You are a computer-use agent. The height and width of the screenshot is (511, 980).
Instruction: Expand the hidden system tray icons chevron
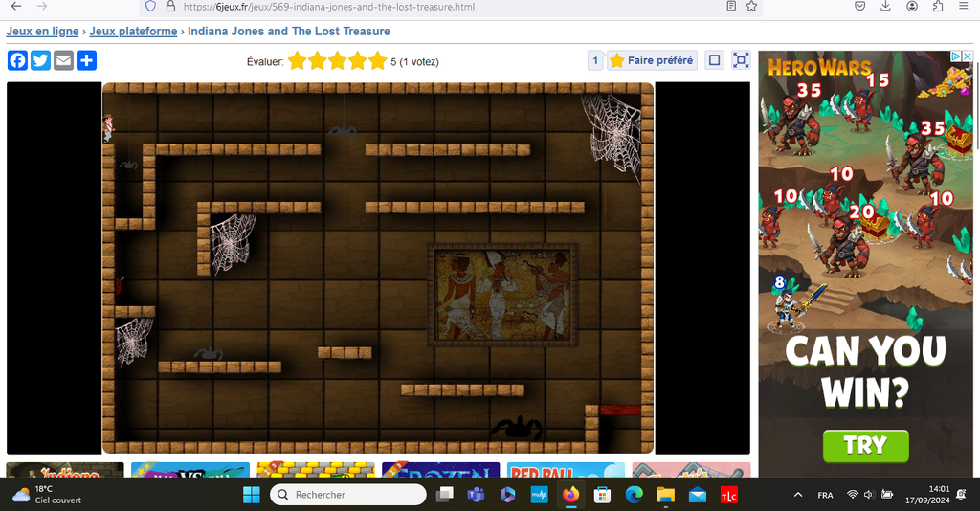(798, 495)
